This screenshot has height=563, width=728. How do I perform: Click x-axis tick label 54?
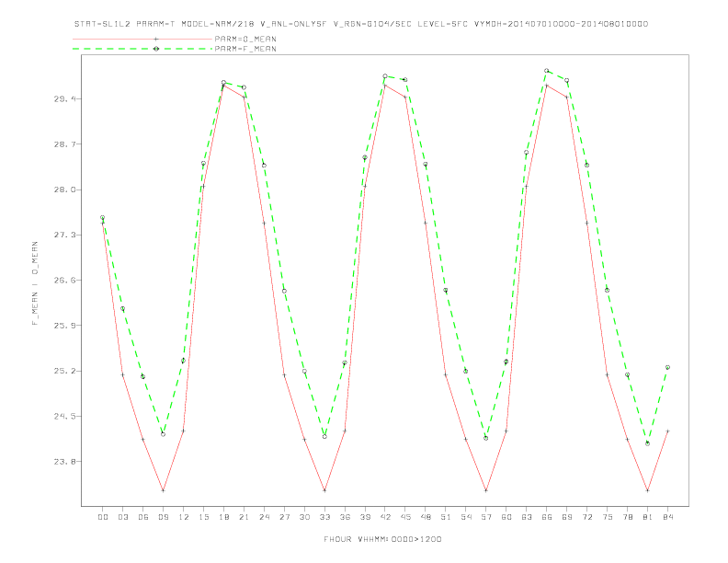[466, 517]
